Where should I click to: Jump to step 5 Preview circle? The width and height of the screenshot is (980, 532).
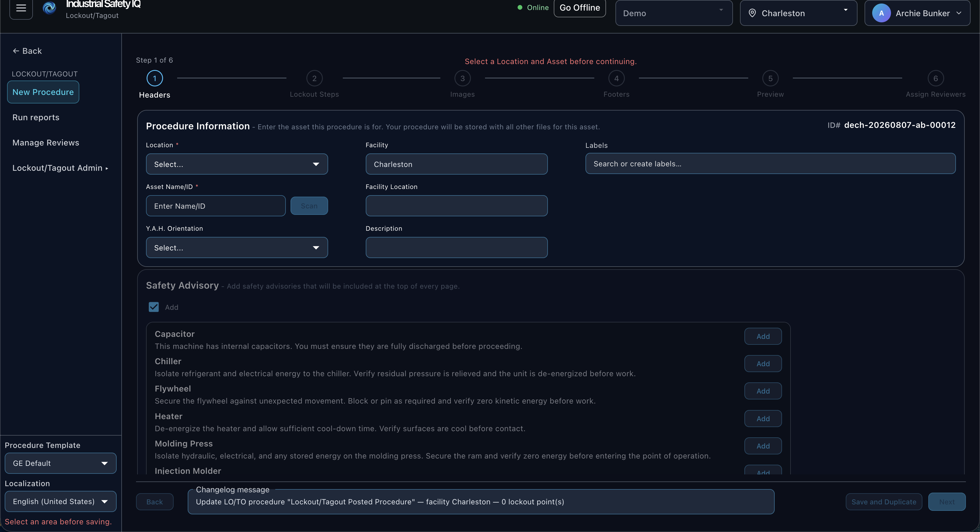point(770,78)
